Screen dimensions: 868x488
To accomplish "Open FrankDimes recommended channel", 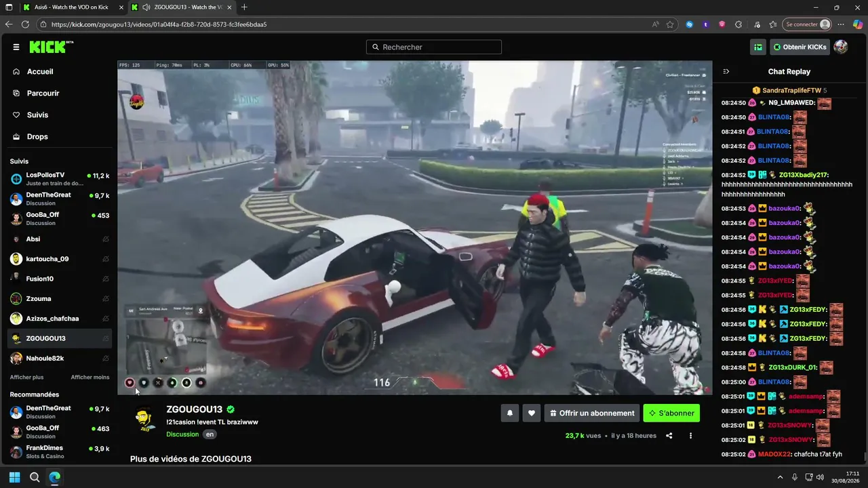I will click(60, 452).
